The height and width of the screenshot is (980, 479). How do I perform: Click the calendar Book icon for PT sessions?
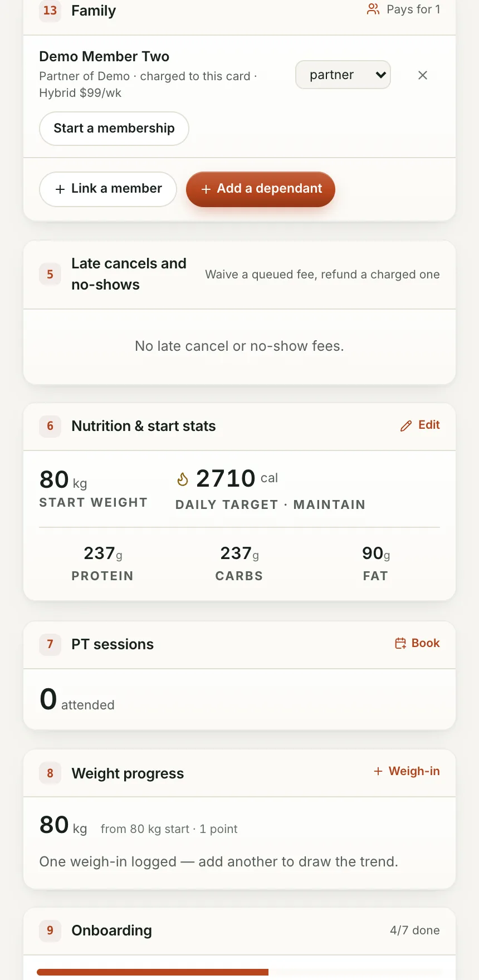click(400, 644)
